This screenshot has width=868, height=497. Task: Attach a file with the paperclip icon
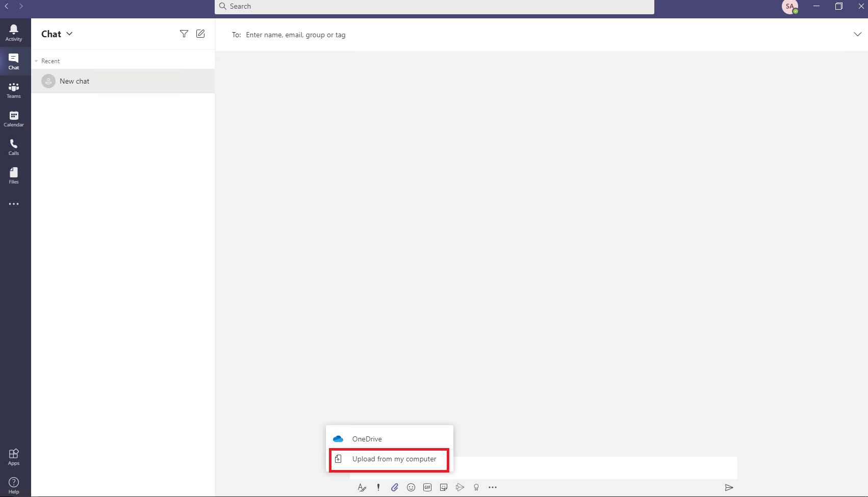click(x=394, y=487)
